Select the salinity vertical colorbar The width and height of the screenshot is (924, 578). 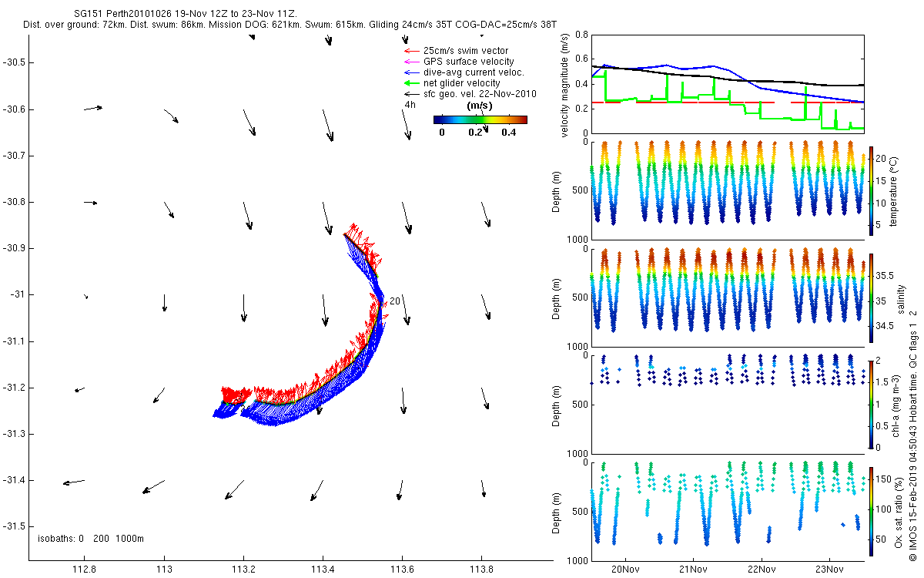point(872,297)
